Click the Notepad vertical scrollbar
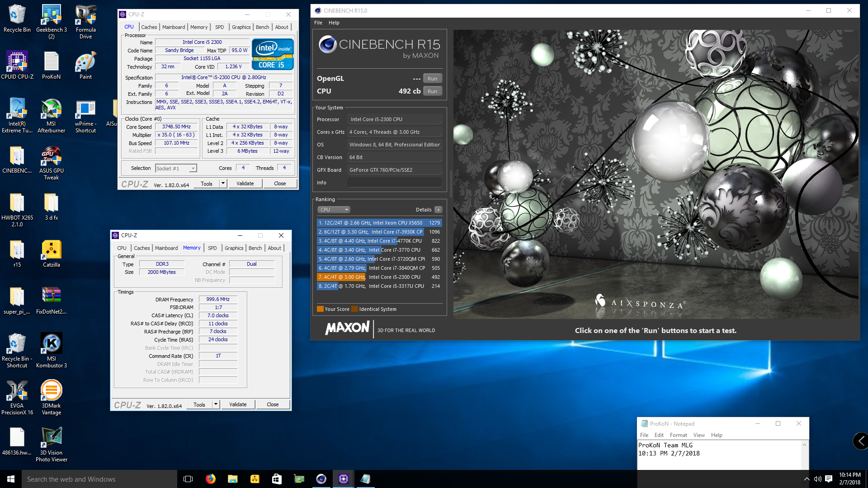 click(804, 455)
